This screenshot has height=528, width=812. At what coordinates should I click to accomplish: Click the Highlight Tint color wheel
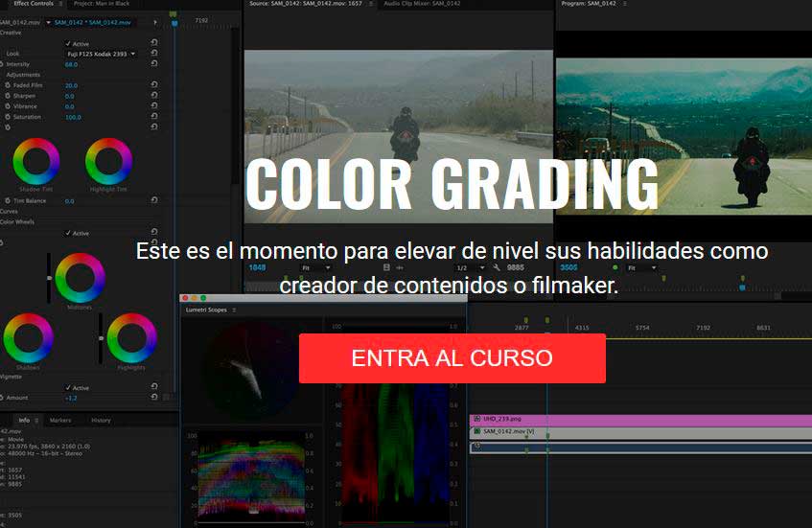point(108,161)
